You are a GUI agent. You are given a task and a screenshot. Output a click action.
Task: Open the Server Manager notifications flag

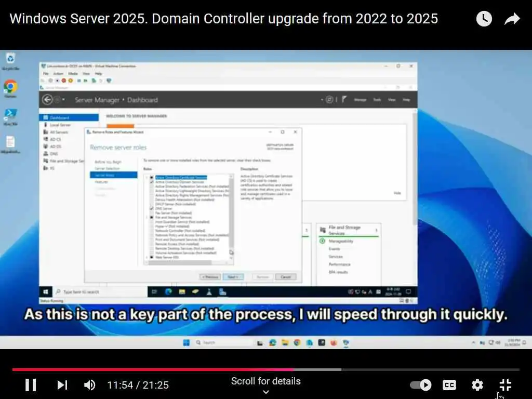pyautogui.click(x=344, y=99)
